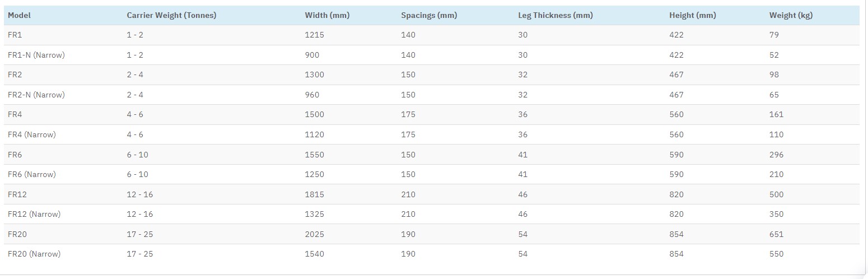The image size is (868, 279).
Task: Select the 296 weight value for FR6
Action: tap(776, 155)
